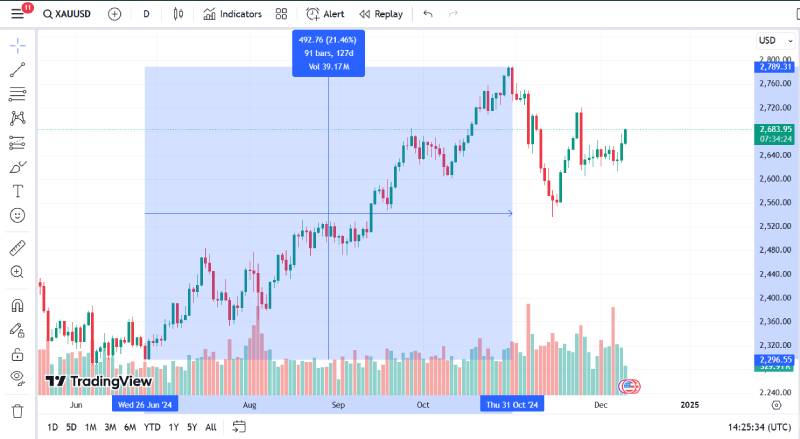Select the Text annotation tool
This screenshot has height=439, width=800.
point(17,191)
